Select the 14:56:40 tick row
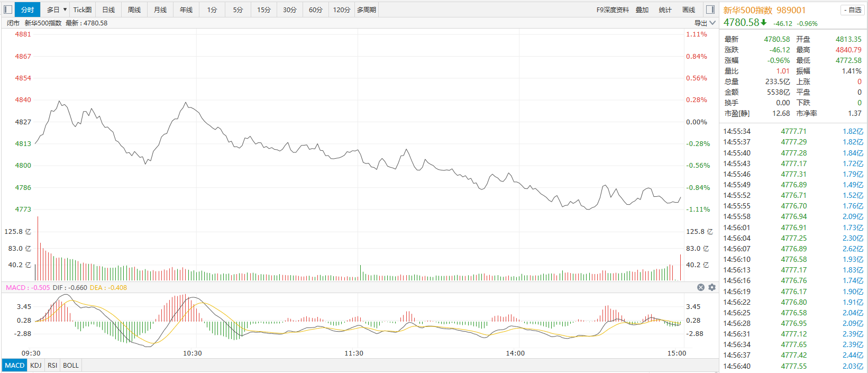The image size is (868, 373). pyautogui.click(x=793, y=366)
